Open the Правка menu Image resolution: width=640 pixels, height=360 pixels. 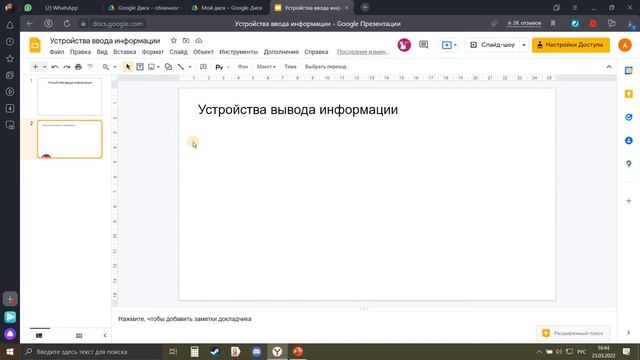click(x=80, y=52)
